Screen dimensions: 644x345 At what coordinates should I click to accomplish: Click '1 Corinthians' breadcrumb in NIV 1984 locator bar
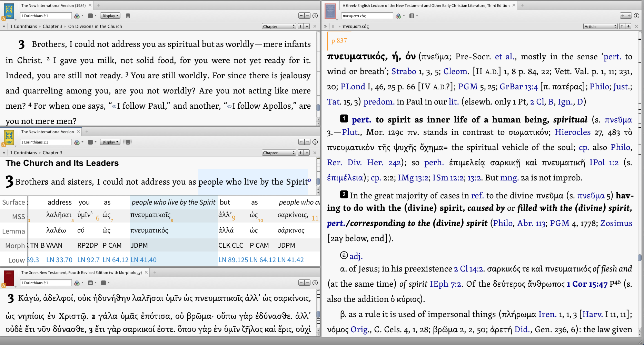point(23,27)
